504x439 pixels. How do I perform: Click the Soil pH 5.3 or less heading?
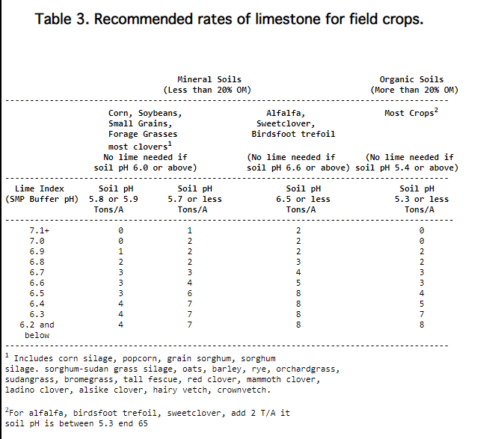pyautogui.click(x=422, y=199)
